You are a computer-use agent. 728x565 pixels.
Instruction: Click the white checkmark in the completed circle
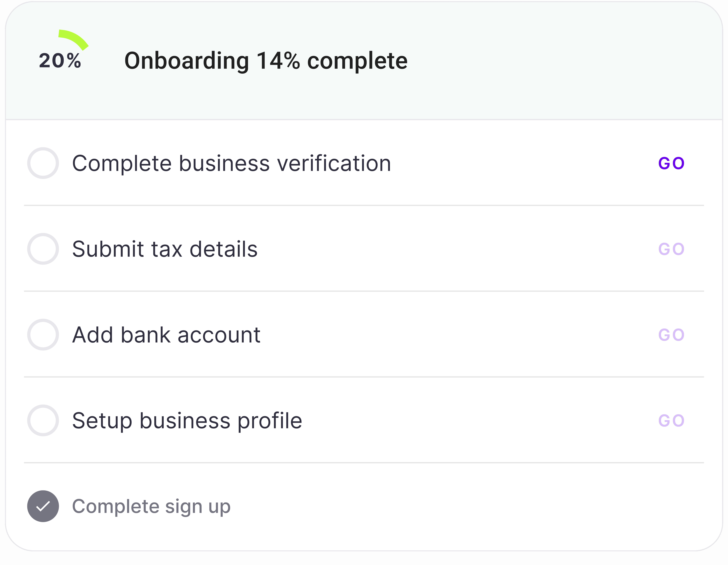point(43,506)
